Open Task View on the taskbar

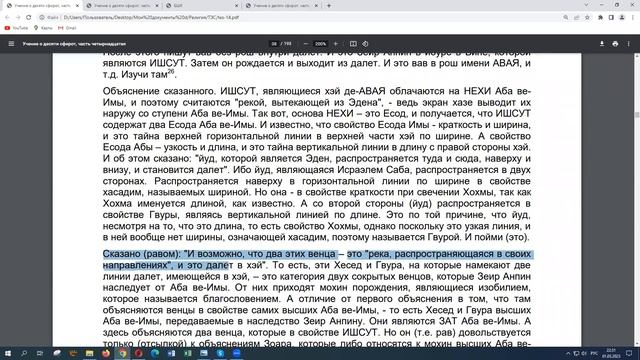coord(40,353)
